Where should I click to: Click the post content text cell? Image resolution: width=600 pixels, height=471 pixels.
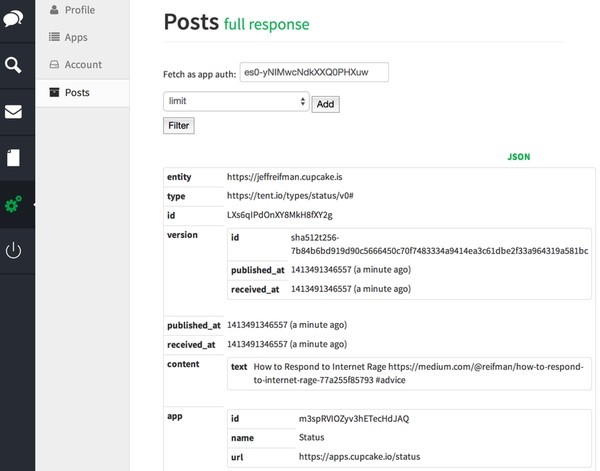408,373
